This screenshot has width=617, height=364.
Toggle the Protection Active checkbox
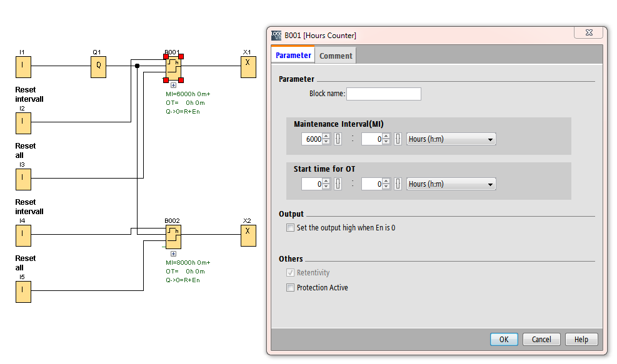pos(290,288)
